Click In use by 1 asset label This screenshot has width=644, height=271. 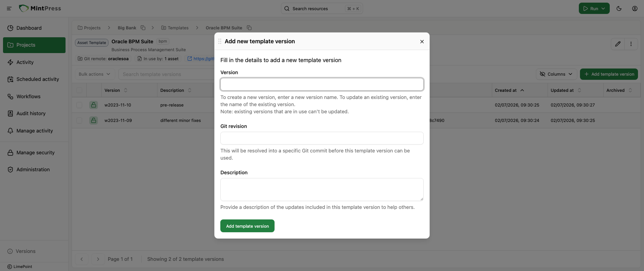click(158, 59)
